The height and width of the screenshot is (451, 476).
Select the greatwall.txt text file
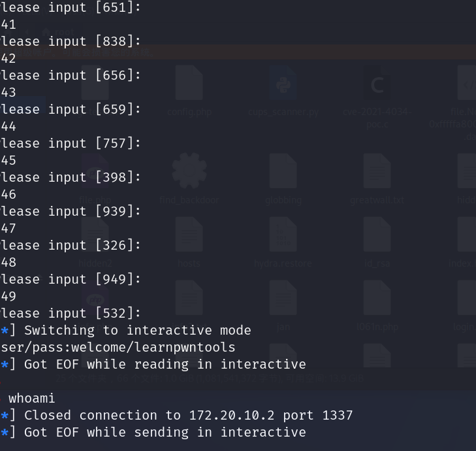377,171
